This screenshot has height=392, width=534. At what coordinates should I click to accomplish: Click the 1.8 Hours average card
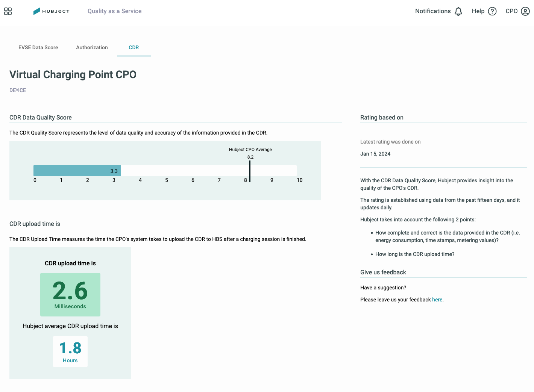tap(70, 351)
